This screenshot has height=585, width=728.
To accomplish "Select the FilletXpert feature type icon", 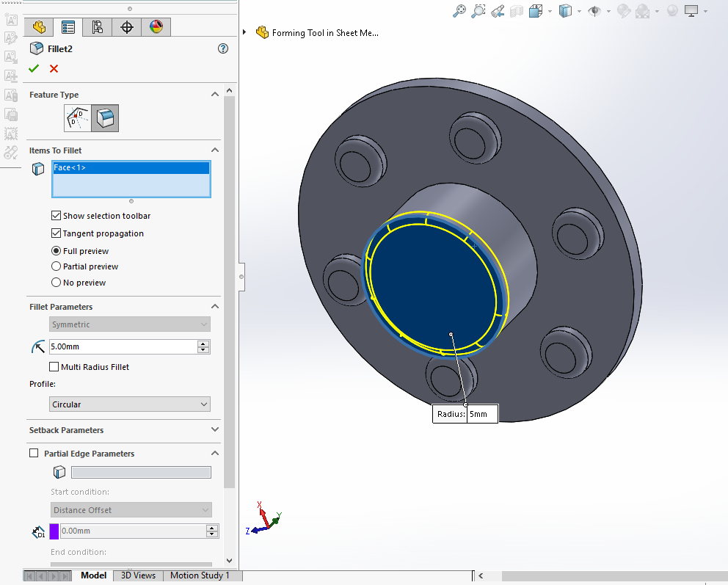I will pyautogui.click(x=77, y=118).
